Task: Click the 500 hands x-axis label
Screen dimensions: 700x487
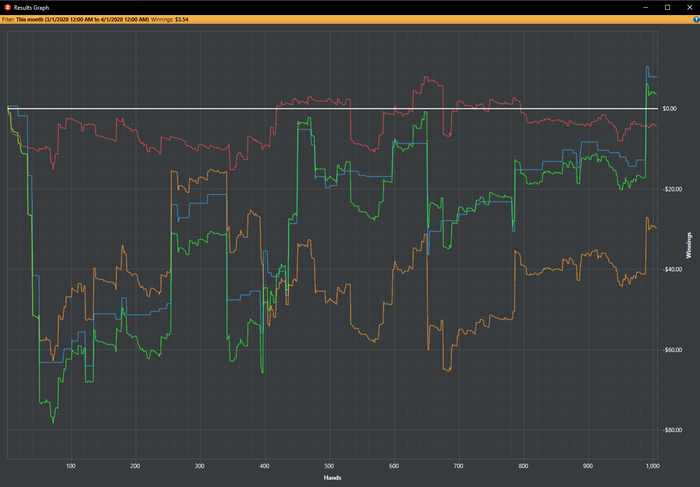Action: pyautogui.click(x=329, y=466)
